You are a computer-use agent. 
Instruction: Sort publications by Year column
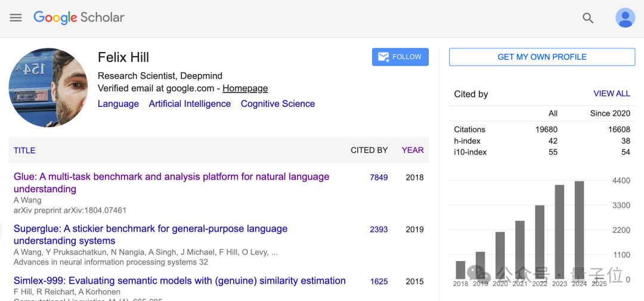pos(413,150)
